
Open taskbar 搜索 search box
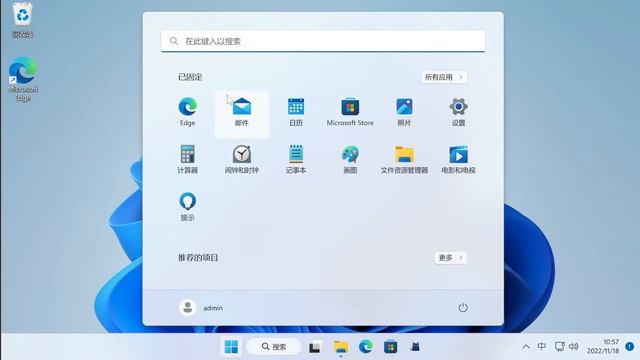(x=274, y=347)
